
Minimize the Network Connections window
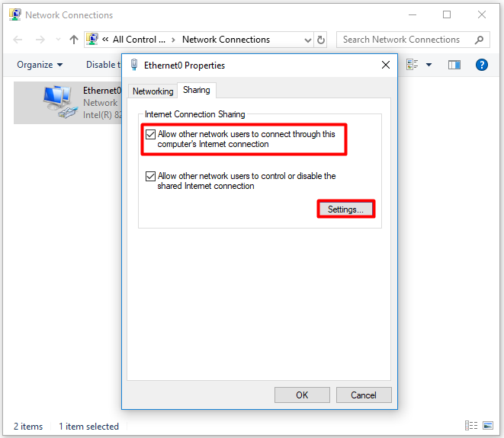pyautogui.click(x=413, y=14)
